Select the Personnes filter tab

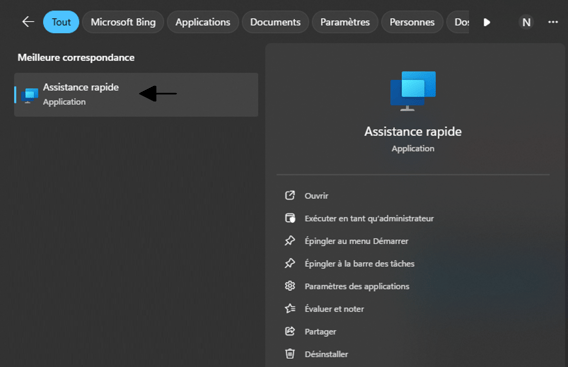click(412, 22)
